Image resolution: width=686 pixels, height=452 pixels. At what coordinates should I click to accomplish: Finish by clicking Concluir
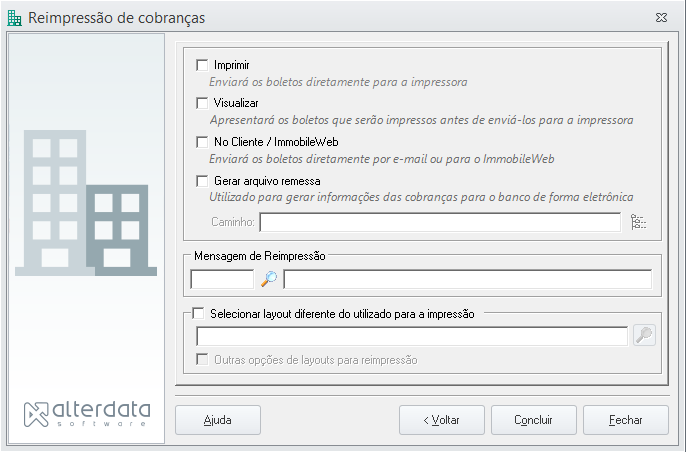(x=534, y=420)
